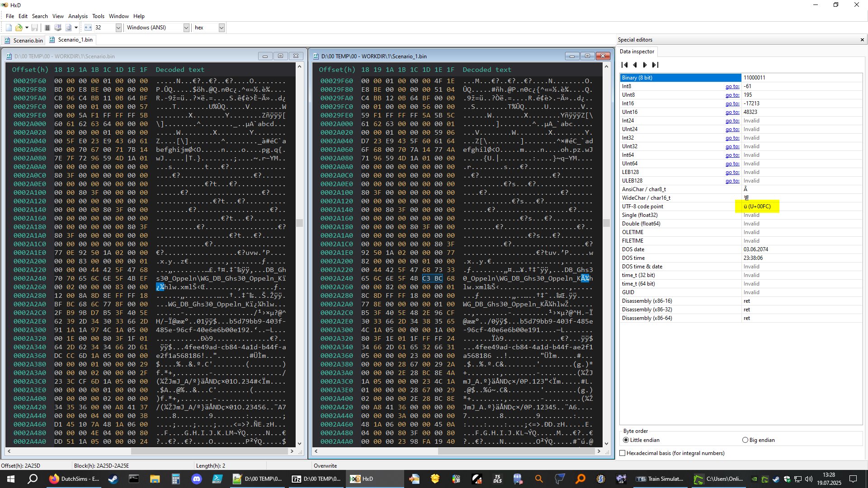Image resolution: width=868 pixels, height=488 pixels.
Task: Open the Tools menu
Action: coord(98,16)
